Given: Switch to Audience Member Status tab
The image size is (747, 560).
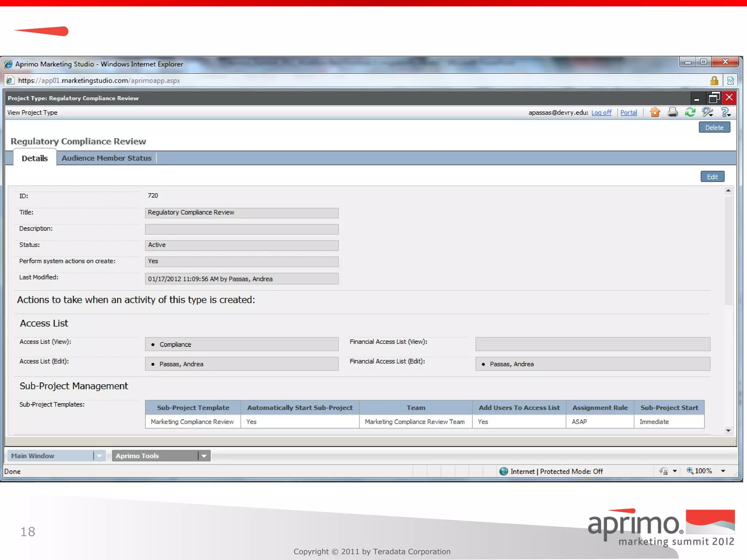Looking at the screenshot, I should [107, 158].
